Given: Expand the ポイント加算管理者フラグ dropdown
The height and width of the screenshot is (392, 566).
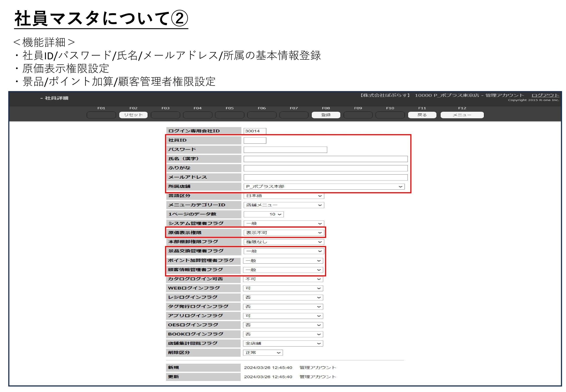Looking at the screenshot, I should tap(283, 261).
